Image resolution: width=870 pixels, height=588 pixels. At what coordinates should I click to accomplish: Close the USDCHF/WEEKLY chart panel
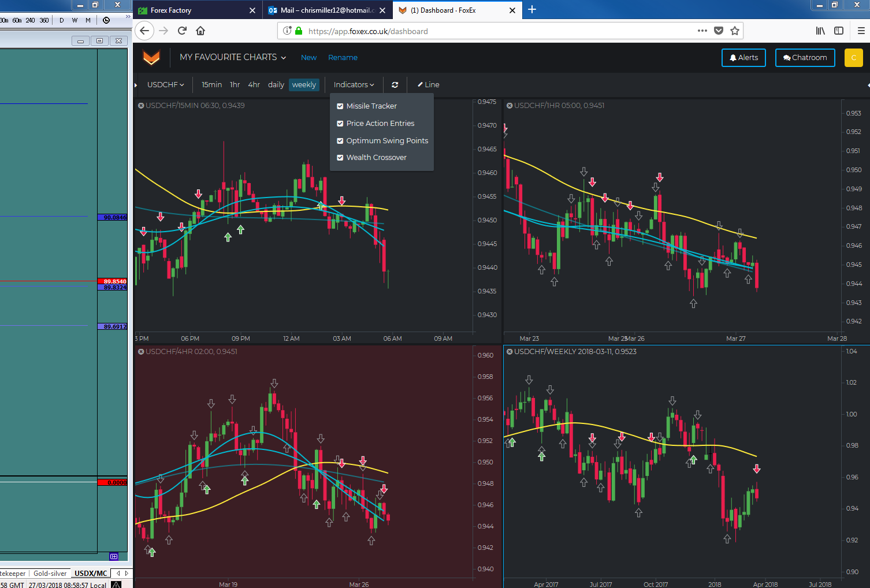click(x=510, y=352)
